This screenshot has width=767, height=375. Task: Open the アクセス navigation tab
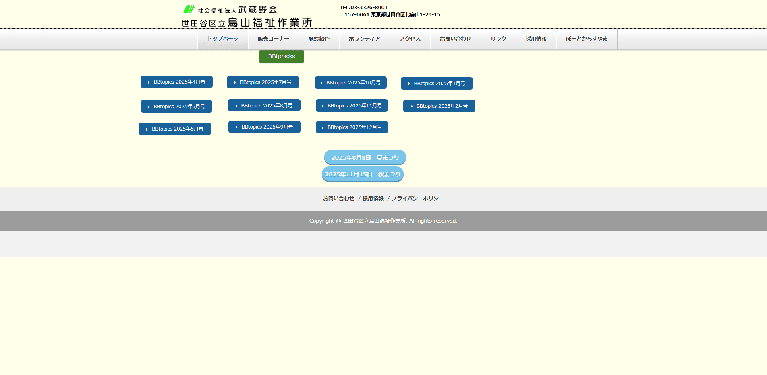(410, 39)
